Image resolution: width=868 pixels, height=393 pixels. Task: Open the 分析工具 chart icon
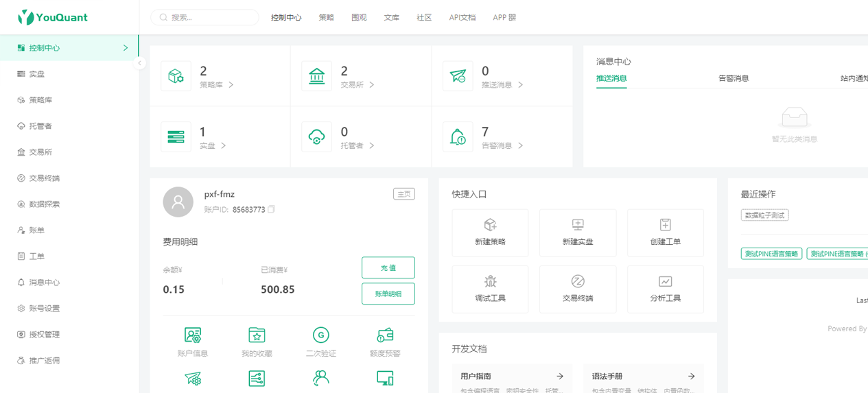665,281
